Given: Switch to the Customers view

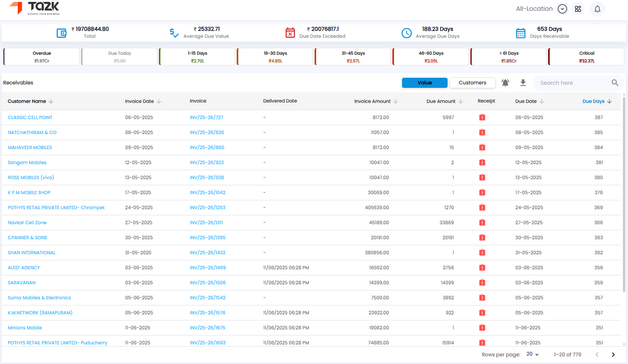Looking at the screenshot, I should pyautogui.click(x=472, y=83).
